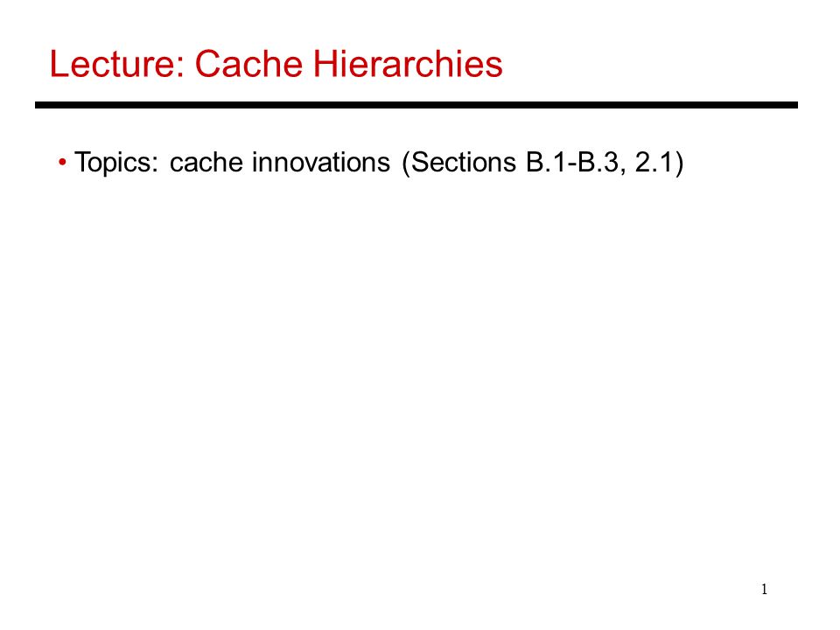
Task: Click the lowercase word "cache" in the bullet
Action: (x=206, y=163)
